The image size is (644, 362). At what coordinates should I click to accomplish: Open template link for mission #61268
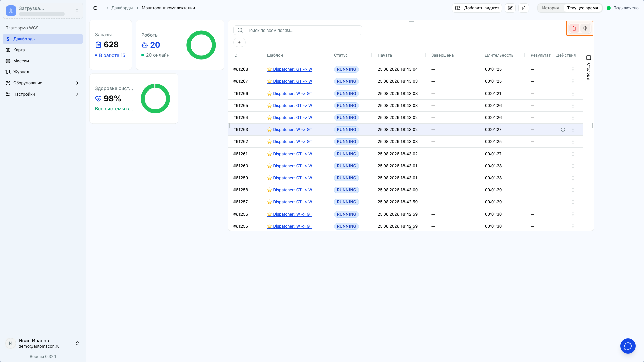point(289,69)
